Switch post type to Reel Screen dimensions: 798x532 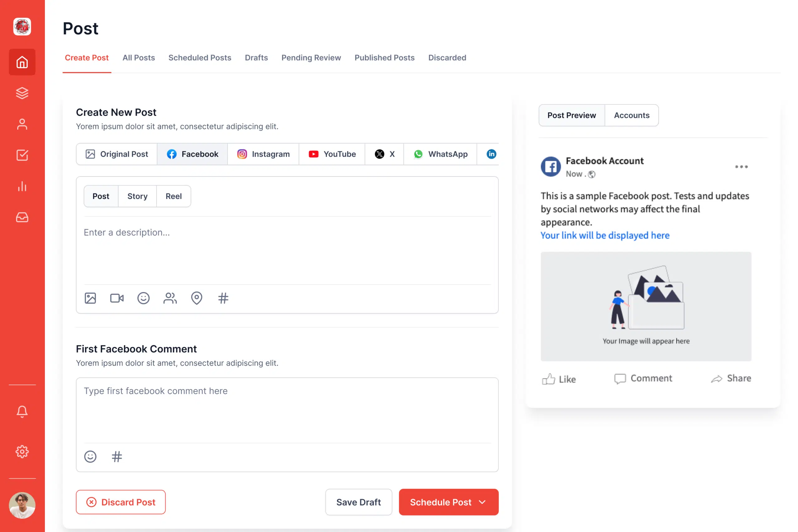(173, 196)
